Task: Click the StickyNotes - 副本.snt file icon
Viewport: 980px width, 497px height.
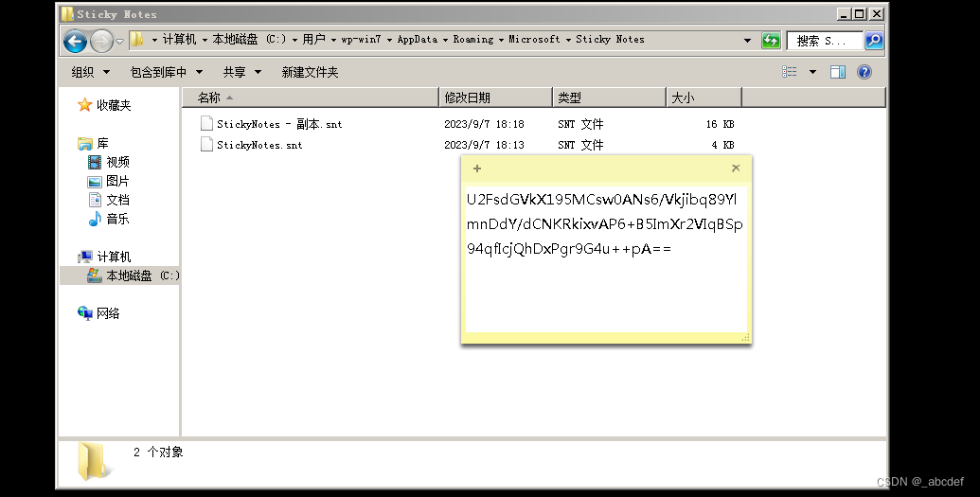Action: pos(206,124)
